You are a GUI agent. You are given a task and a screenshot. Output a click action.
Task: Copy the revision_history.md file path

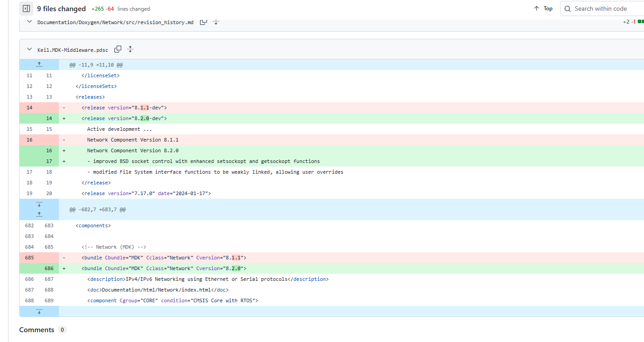[204, 22]
